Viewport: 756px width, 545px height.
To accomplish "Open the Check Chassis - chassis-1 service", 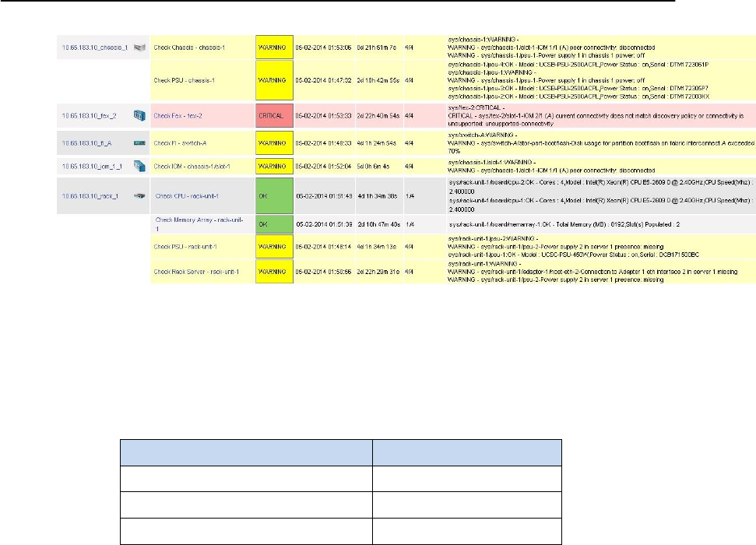I will tap(189, 47).
